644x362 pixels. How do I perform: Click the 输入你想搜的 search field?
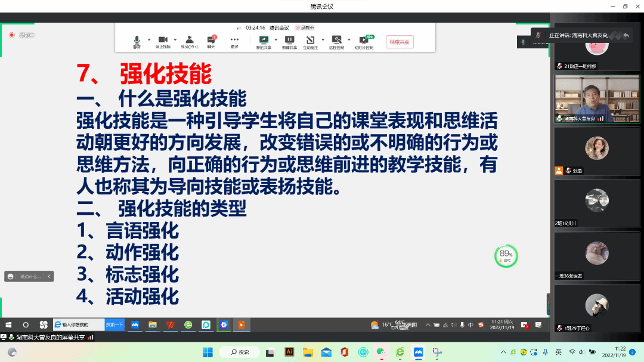(x=79, y=324)
